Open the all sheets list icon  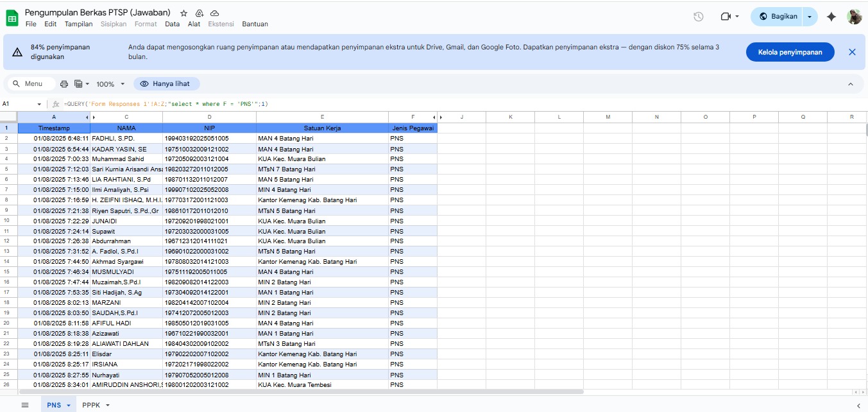click(25, 405)
